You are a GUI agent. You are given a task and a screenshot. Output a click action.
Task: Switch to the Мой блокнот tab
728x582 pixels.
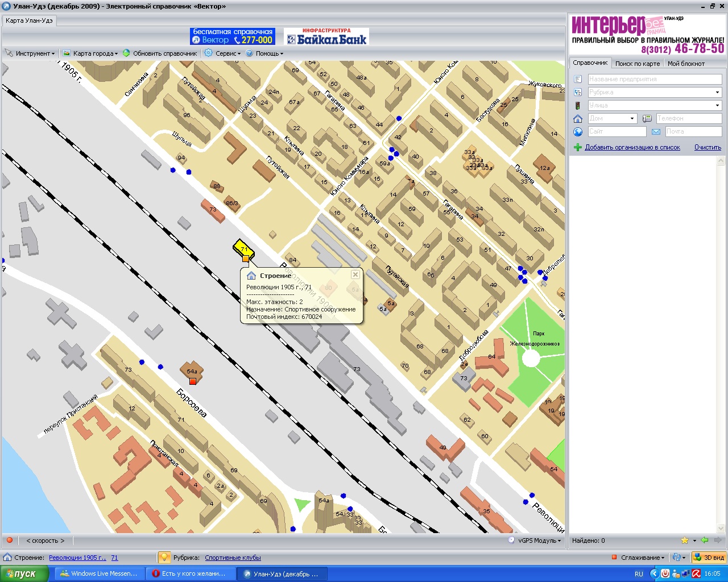coord(686,64)
